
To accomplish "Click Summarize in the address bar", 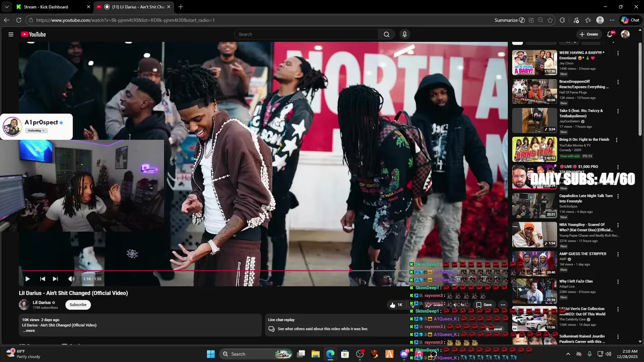I will (510, 20).
